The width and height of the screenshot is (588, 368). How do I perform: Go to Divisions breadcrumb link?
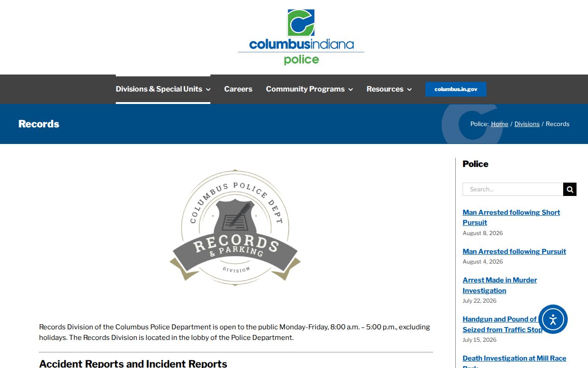point(527,124)
